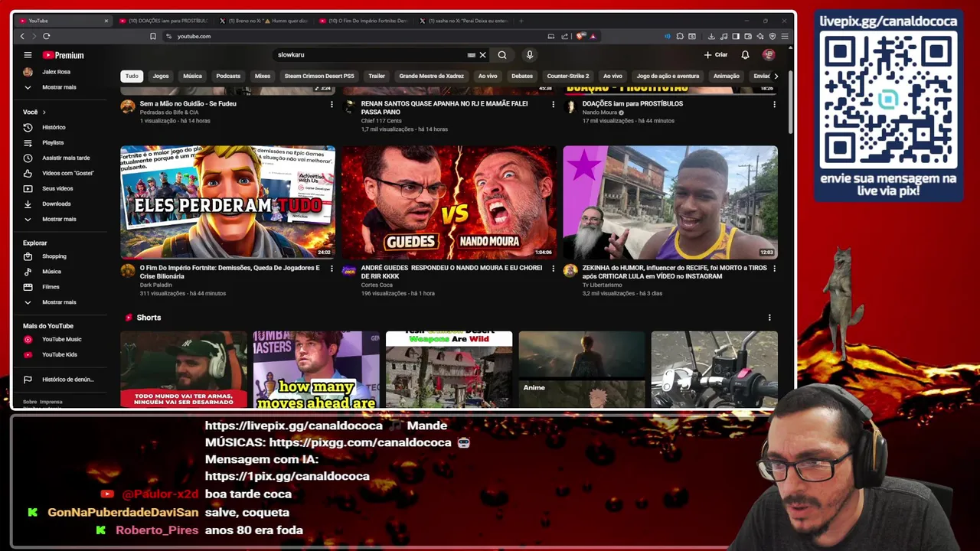Open the YouTube hamburger guide menu

click(x=28, y=55)
